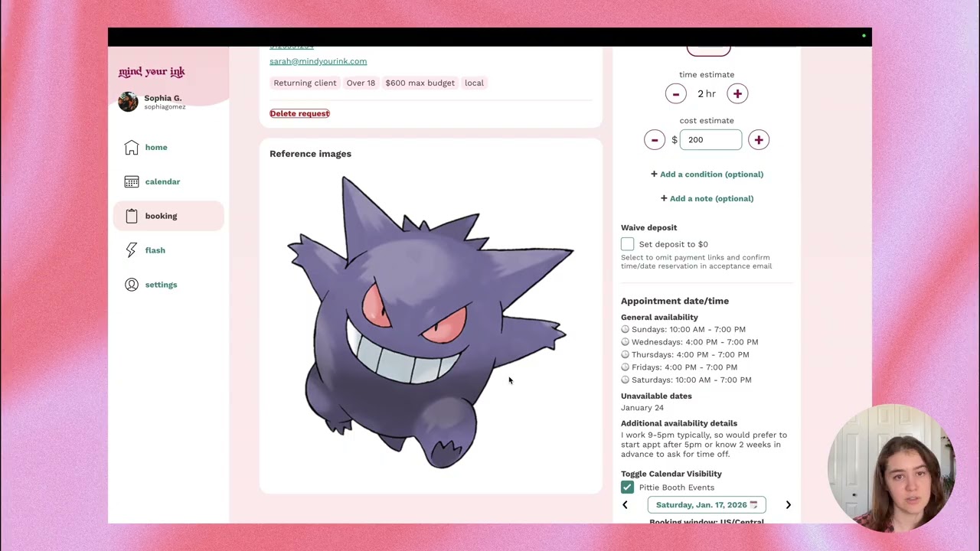
Task: Click the Waive deposit heading
Action: pyautogui.click(x=648, y=227)
